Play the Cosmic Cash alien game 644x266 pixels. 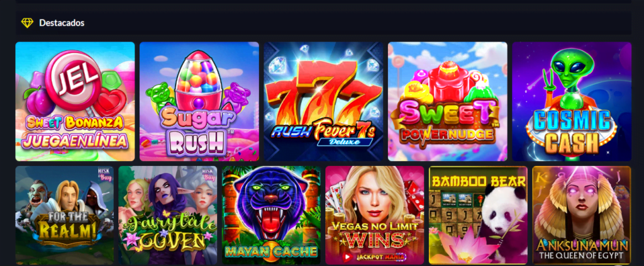pos(572,101)
